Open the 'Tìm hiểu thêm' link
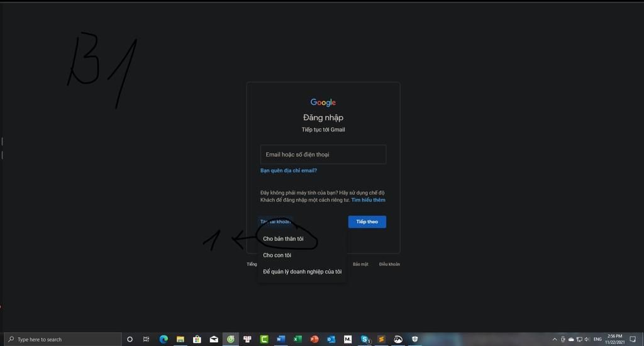This screenshot has width=644, height=346. tap(368, 200)
